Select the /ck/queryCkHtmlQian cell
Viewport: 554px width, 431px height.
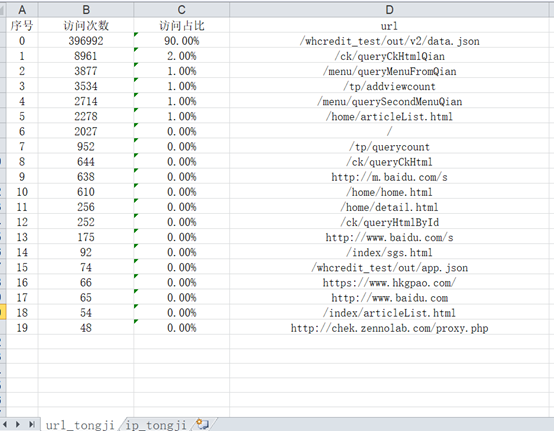(x=389, y=56)
